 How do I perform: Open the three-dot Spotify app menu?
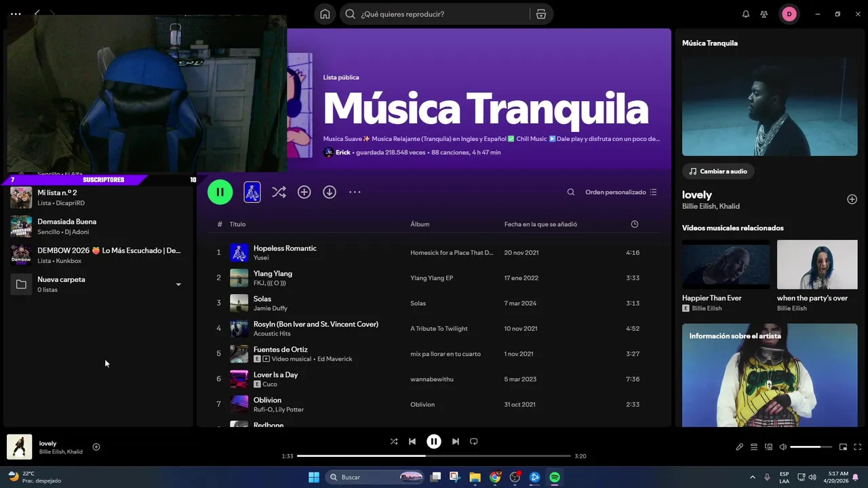(16, 14)
